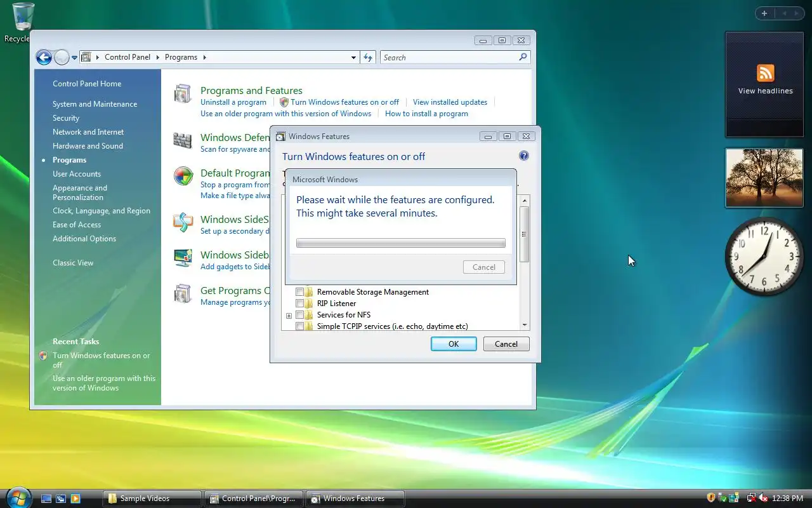Open Network and Internet category
Viewport: 812px width, 508px height.
pos(88,132)
